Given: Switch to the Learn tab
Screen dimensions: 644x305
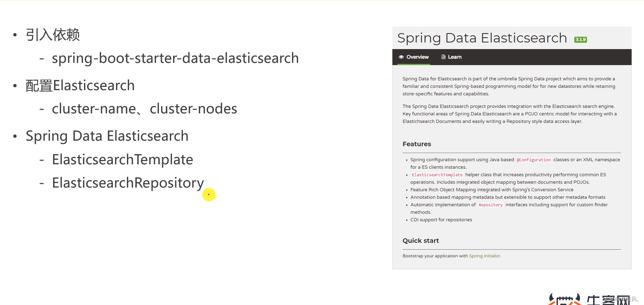Looking at the screenshot, I should point(451,57).
